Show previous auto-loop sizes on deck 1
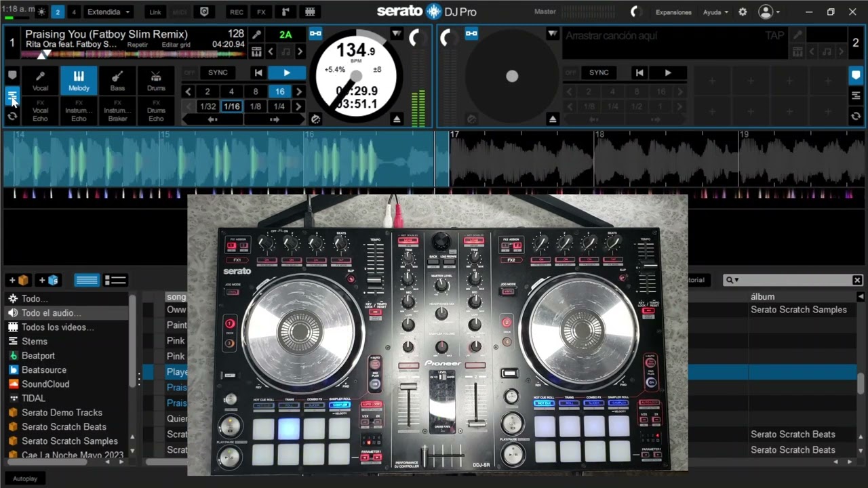The height and width of the screenshot is (488, 868). (188, 91)
